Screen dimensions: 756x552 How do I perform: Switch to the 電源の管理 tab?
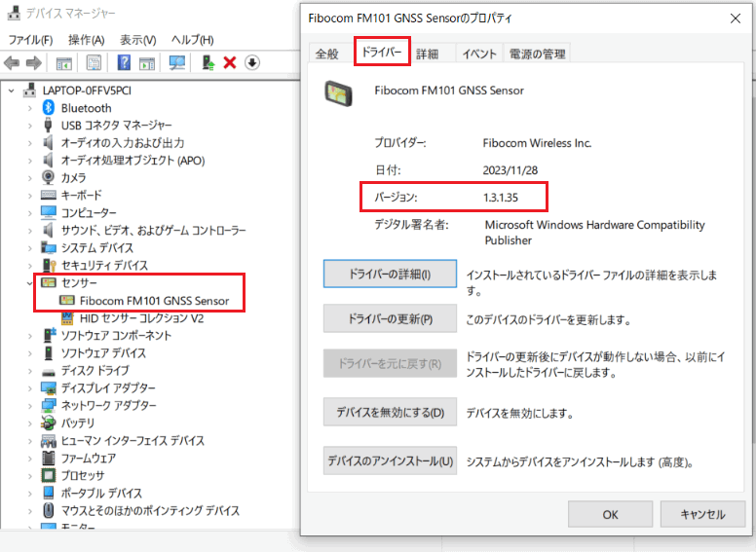click(537, 54)
